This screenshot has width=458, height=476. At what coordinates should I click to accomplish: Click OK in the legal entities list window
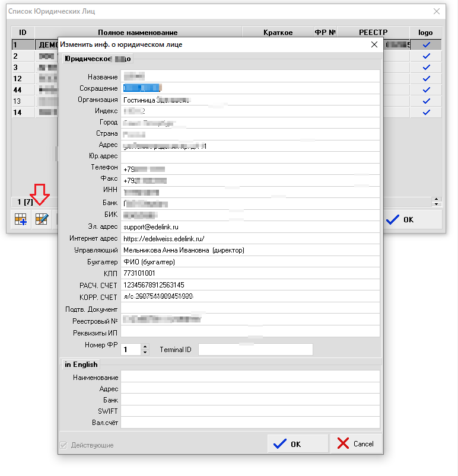412,219
